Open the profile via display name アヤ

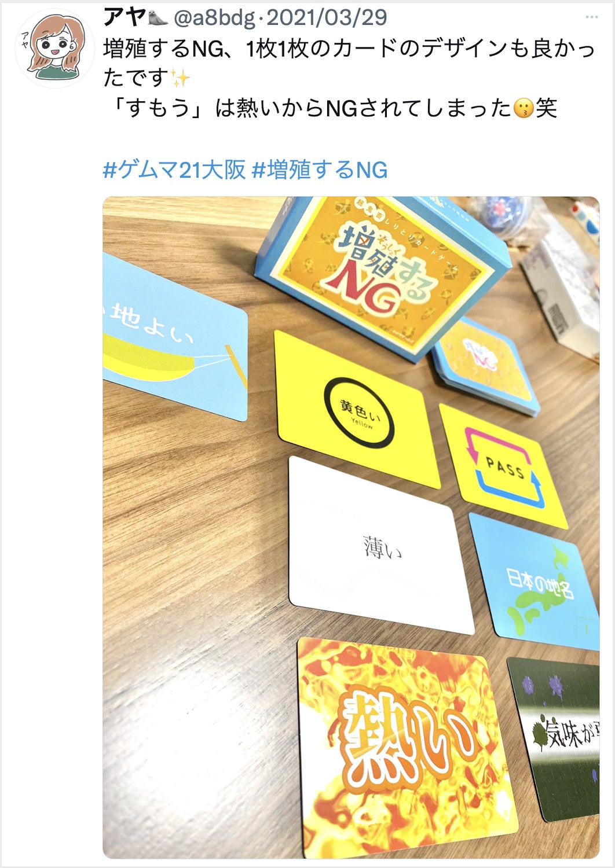pyautogui.click(x=125, y=18)
